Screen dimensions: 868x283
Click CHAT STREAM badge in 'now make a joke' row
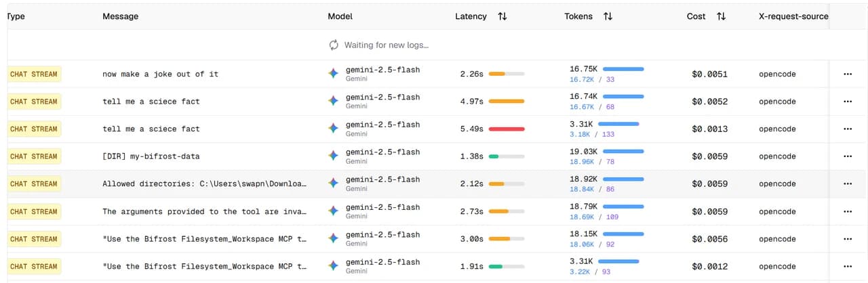click(x=34, y=74)
